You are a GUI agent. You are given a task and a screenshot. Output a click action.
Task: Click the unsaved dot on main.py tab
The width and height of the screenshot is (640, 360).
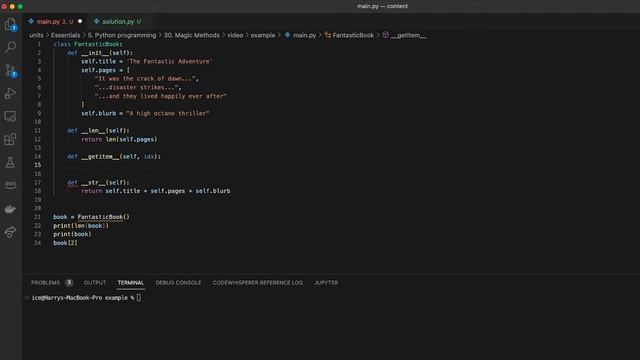coord(80,21)
